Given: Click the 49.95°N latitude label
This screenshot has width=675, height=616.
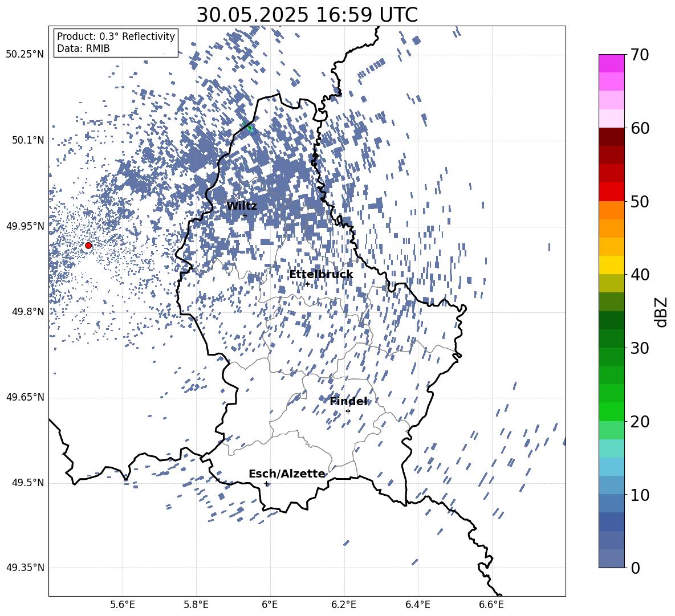Looking at the screenshot, I should [x=25, y=226].
